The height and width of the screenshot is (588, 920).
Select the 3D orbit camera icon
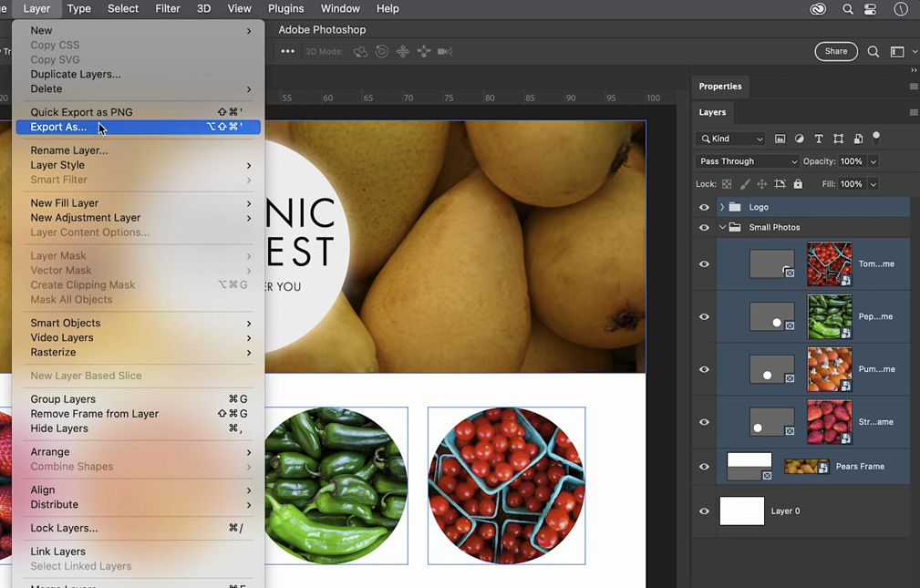[360, 52]
